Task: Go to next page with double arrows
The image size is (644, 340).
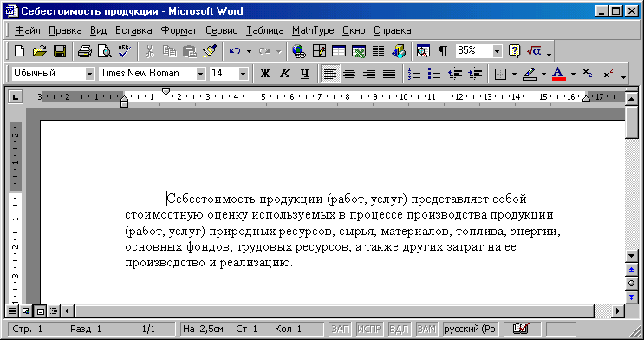Action: [631, 297]
